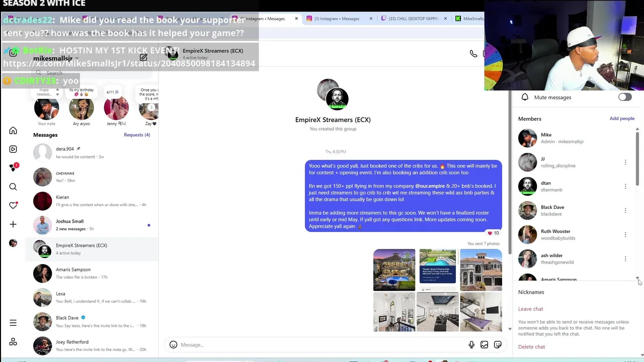Image resolution: width=644 pixels, height=362 pixels.
Task: Click the heart reaction showing 10
Action: [x=493, y=233]
